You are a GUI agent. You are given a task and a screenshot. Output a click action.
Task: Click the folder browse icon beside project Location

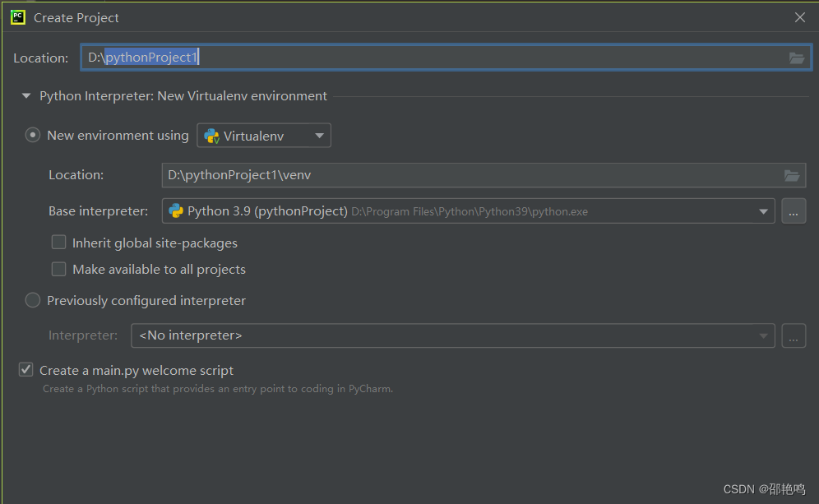(796, 58)
